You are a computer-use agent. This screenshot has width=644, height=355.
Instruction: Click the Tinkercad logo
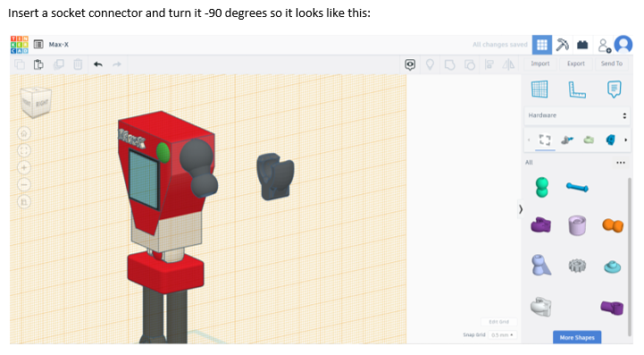(x=20, y=45)
